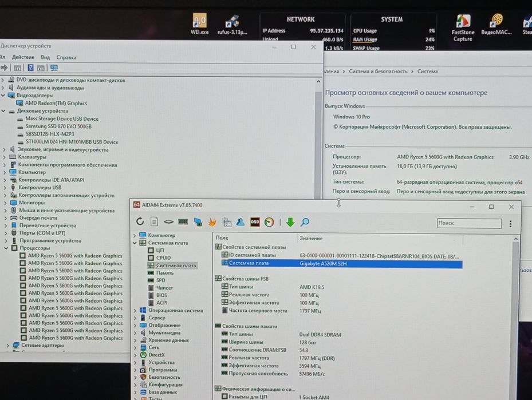532x400 pixels.
Task: Launch the disk benchmark icon in AIDA64 toolbar
Action: click(x=168, y=221)
